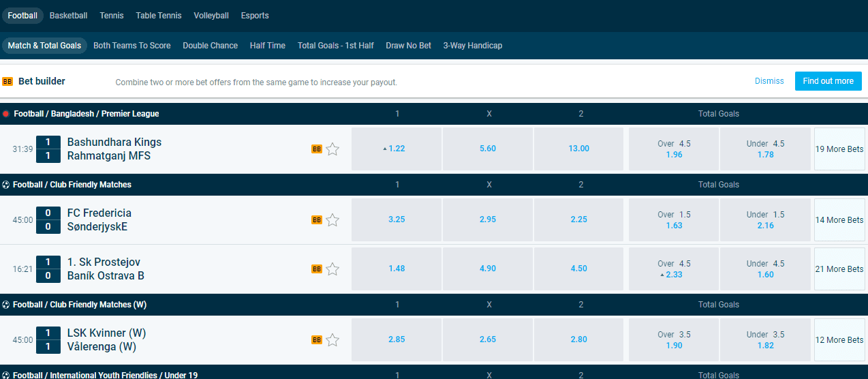This screenshot has height=379, width=868.
Task: Select Over 4.5 goals at 2.33
Action: tap(674, 269)
